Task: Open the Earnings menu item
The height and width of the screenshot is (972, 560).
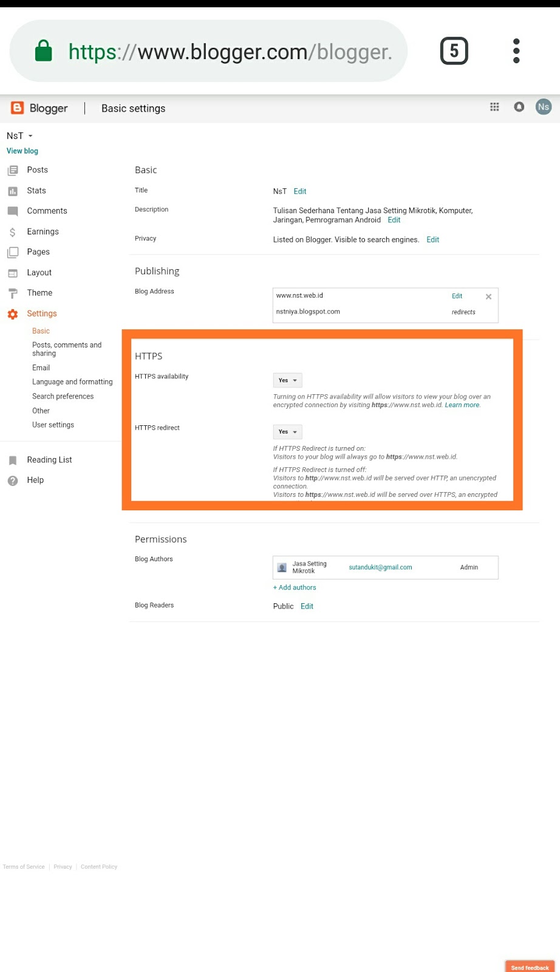Action: coord(43,231)
